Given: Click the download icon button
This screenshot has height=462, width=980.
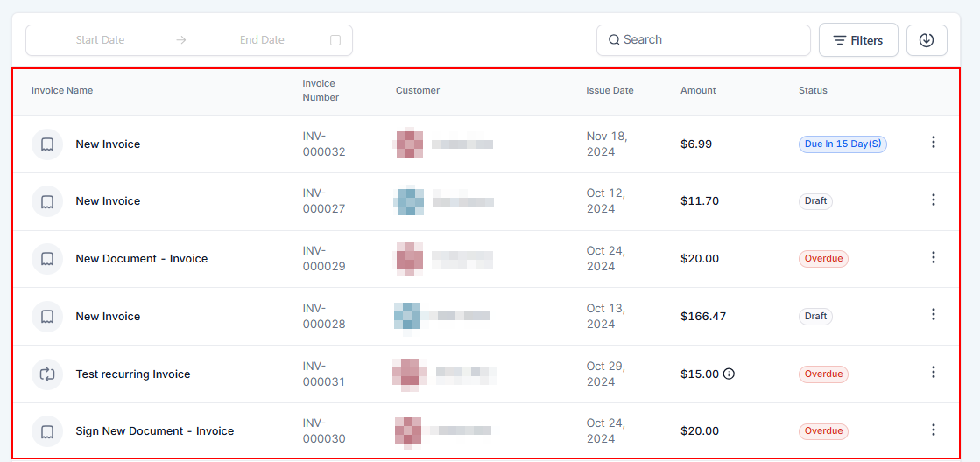Looking at the screenshot, I should (x=927, y=40).
